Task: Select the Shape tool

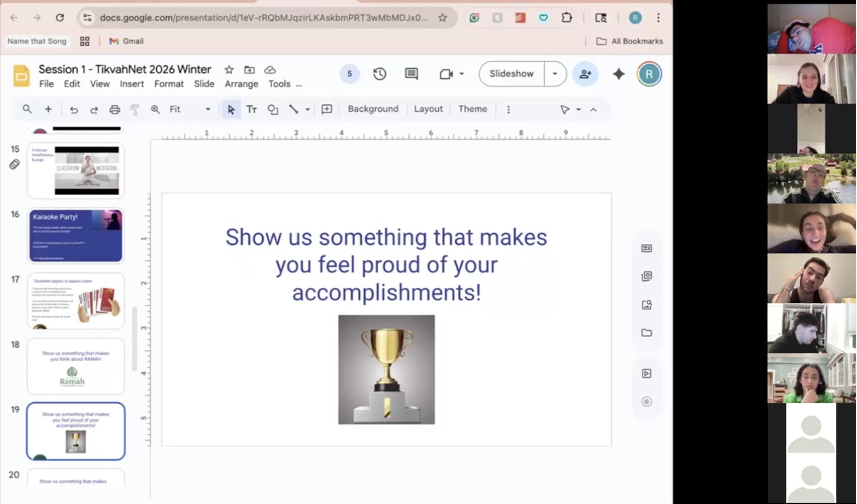Action: pos(273,109)
